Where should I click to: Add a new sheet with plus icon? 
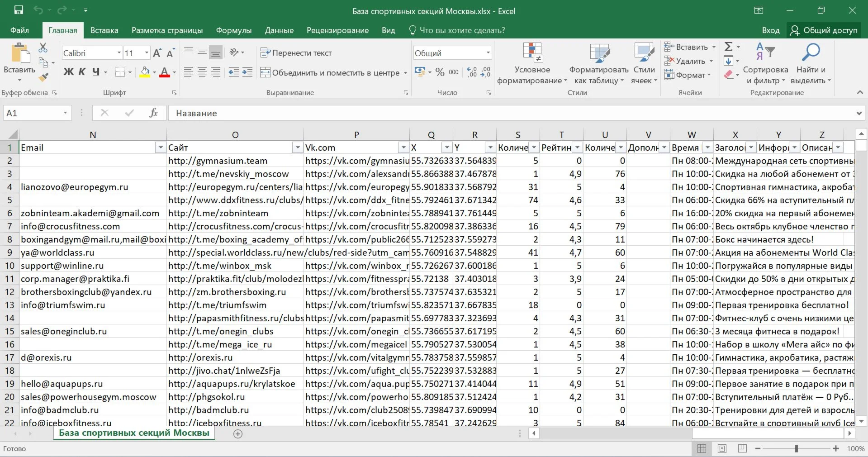pyautogui.click(x=238, y=433)
